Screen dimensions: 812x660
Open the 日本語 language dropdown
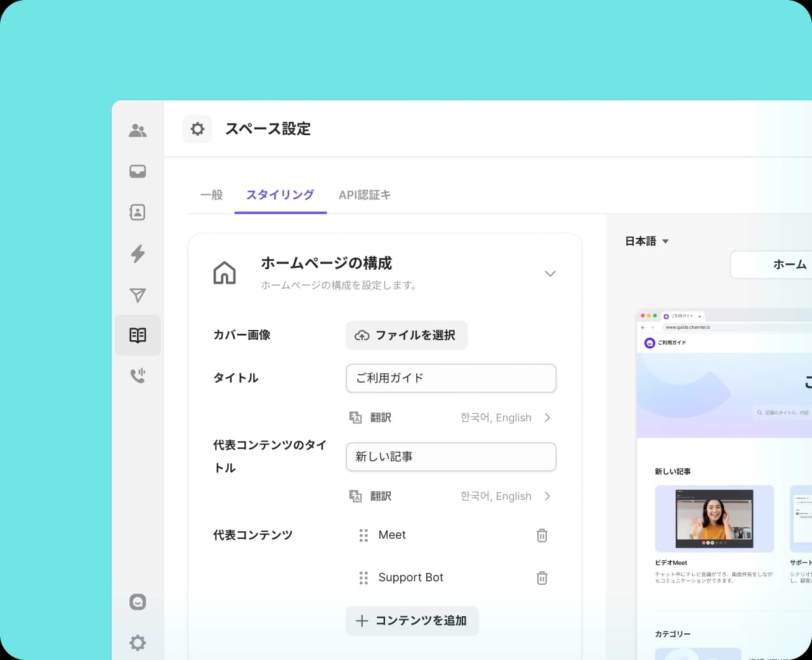coord(647,241)
